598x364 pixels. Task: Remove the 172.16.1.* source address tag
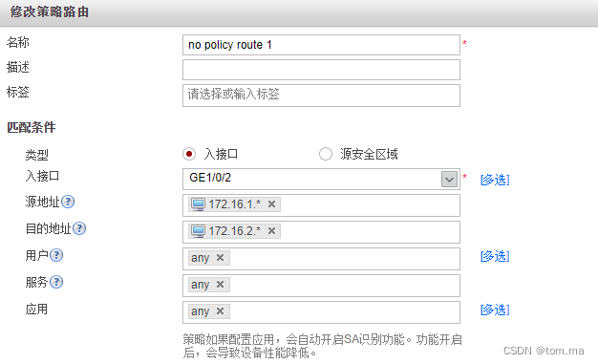point(271,204)
